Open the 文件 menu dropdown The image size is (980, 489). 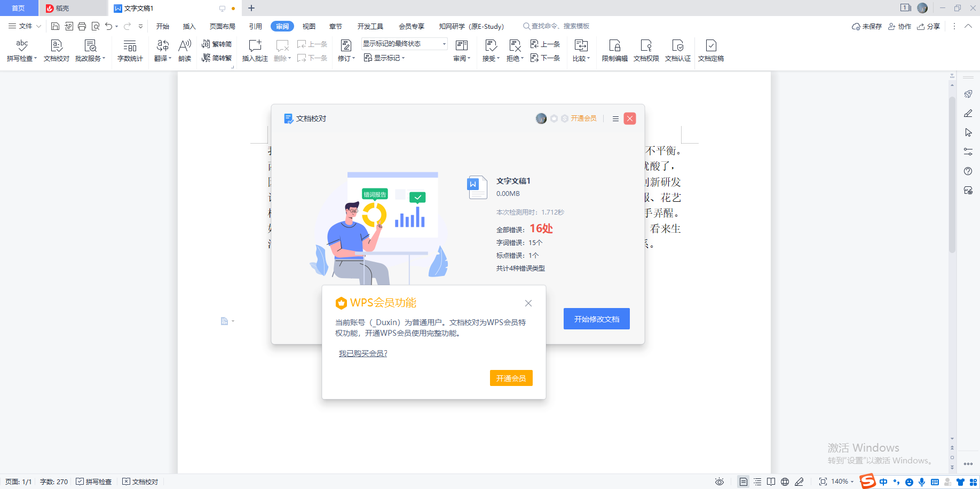coord(25,26)
